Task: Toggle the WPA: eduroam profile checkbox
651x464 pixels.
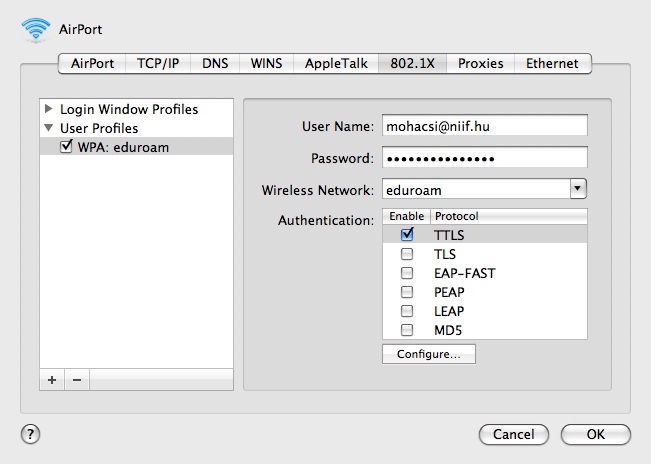Action: coord(67,147)
